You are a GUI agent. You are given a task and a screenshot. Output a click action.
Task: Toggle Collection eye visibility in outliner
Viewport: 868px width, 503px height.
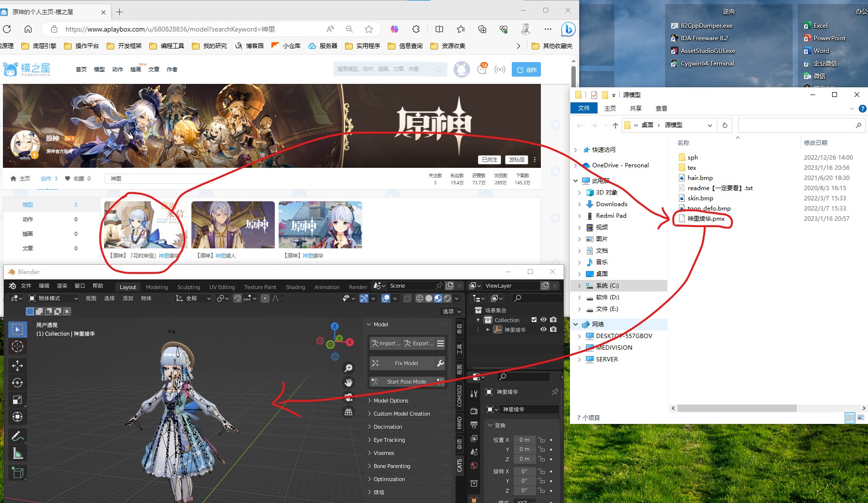544,320
